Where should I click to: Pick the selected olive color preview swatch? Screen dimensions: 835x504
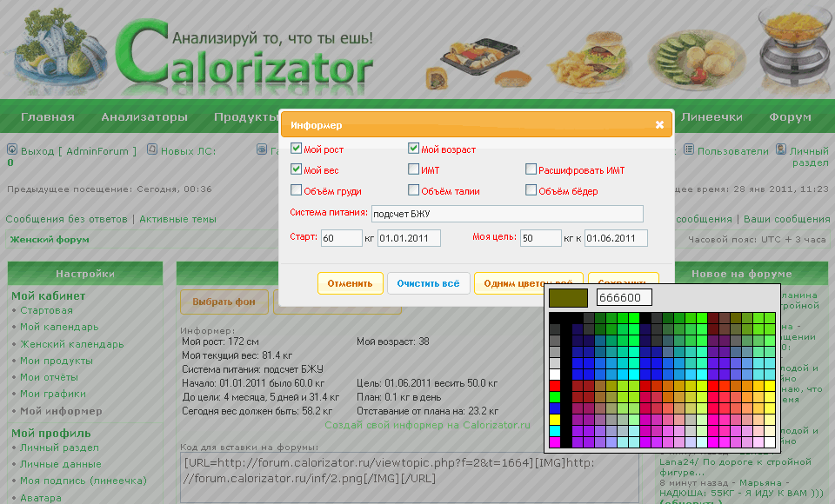click(570, 298)
